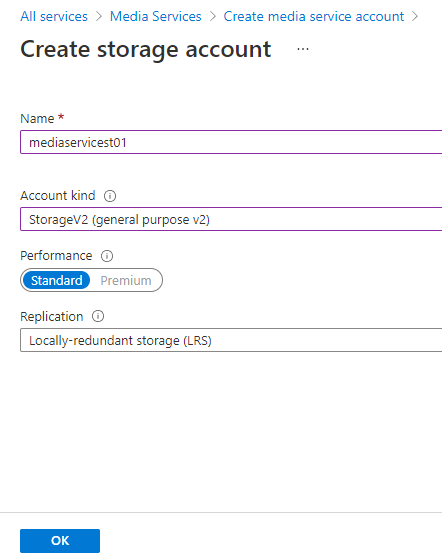This screenshot has width=442, height=560.
Task: Show Performance info icon tooltip
Action: click(107, 256)
